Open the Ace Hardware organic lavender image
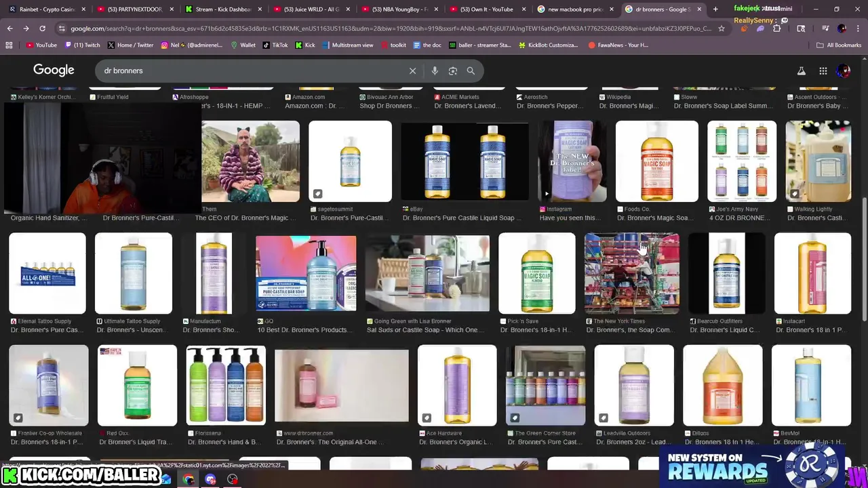Image resolution: width=868 pixels, height=488 pixels. click(x=457, y=385)
